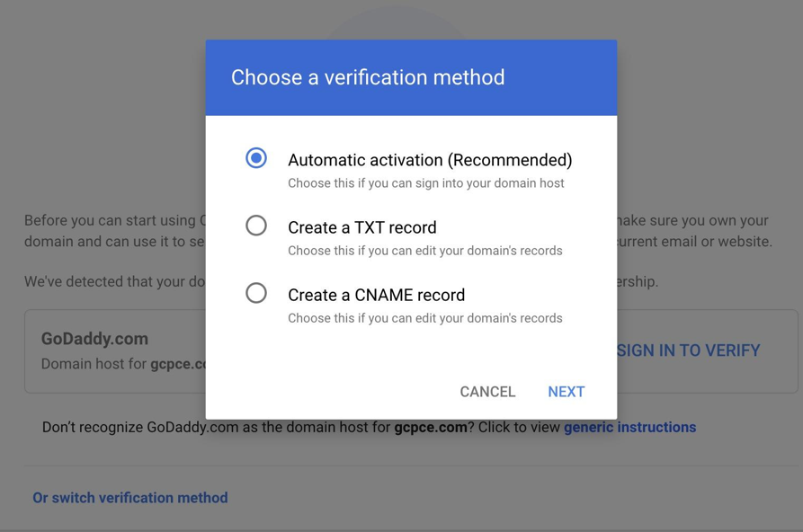The height and width of the screenshot is (532, 803).
Task: Click the description under Create a CNAME record
Action: [x=424, y=318]
